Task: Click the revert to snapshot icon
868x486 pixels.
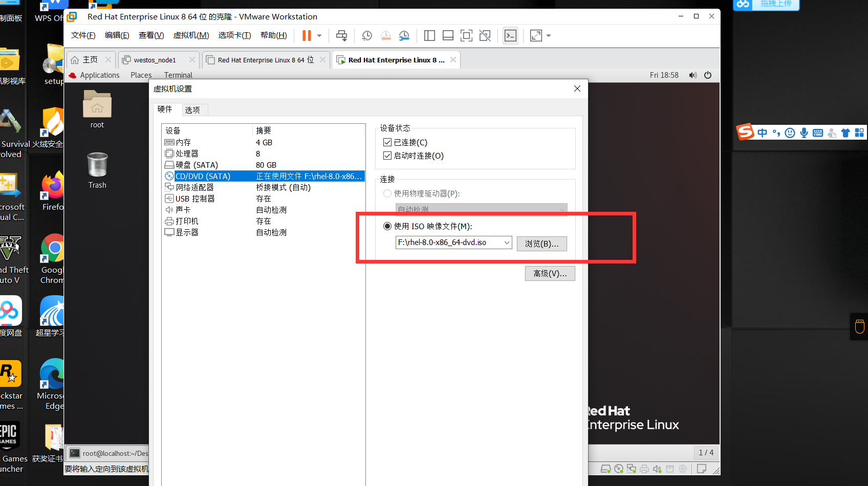Action: point(386,35)
